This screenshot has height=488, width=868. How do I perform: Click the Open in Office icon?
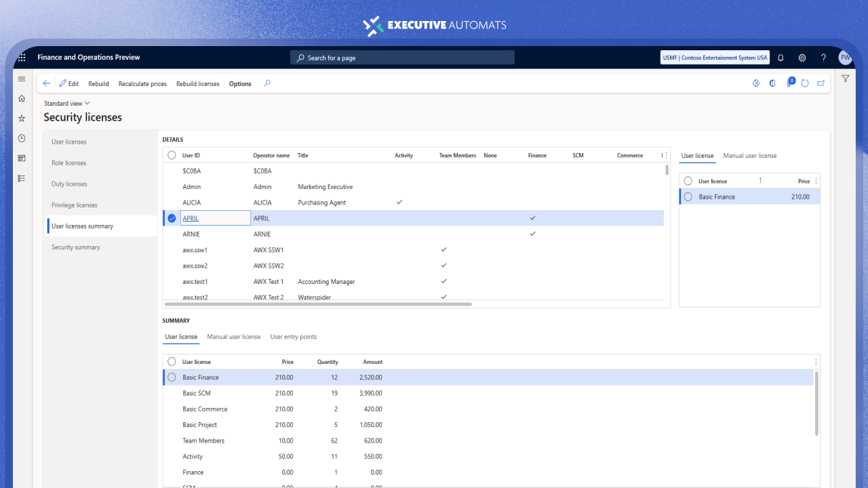(x=772, y=83)
